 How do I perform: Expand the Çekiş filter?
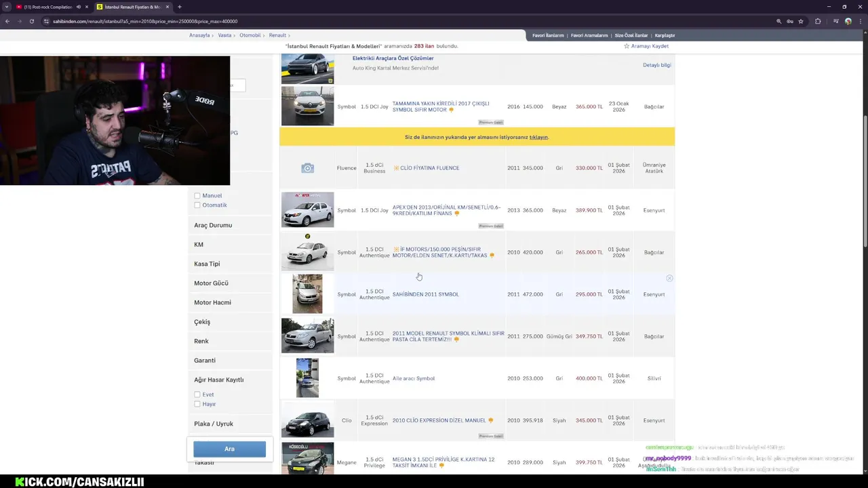pos(202,322)
